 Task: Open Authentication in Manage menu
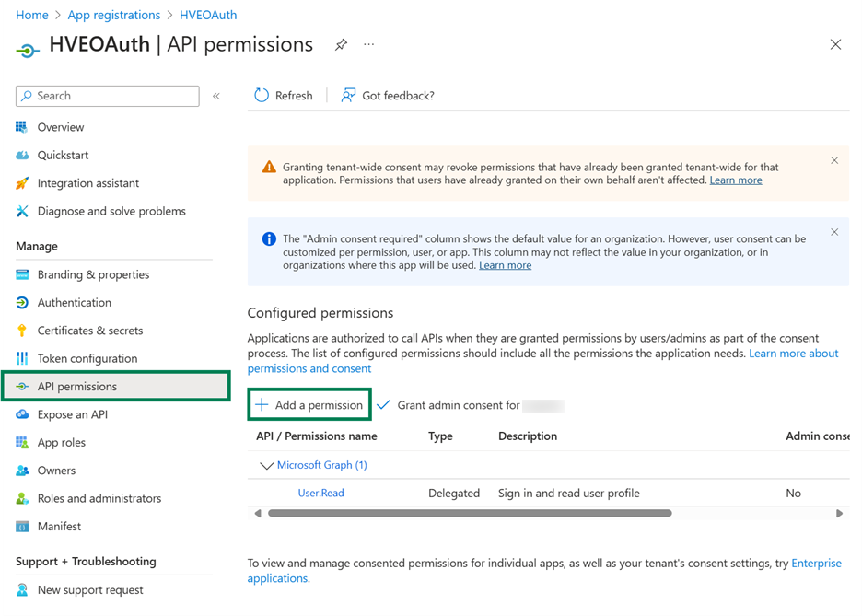tap(75, 302)
